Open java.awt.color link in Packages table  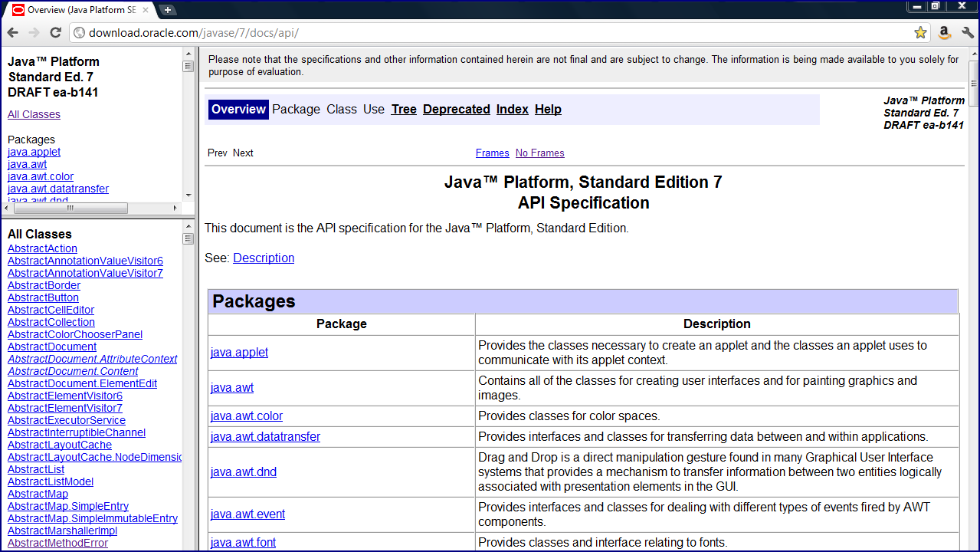247,416
